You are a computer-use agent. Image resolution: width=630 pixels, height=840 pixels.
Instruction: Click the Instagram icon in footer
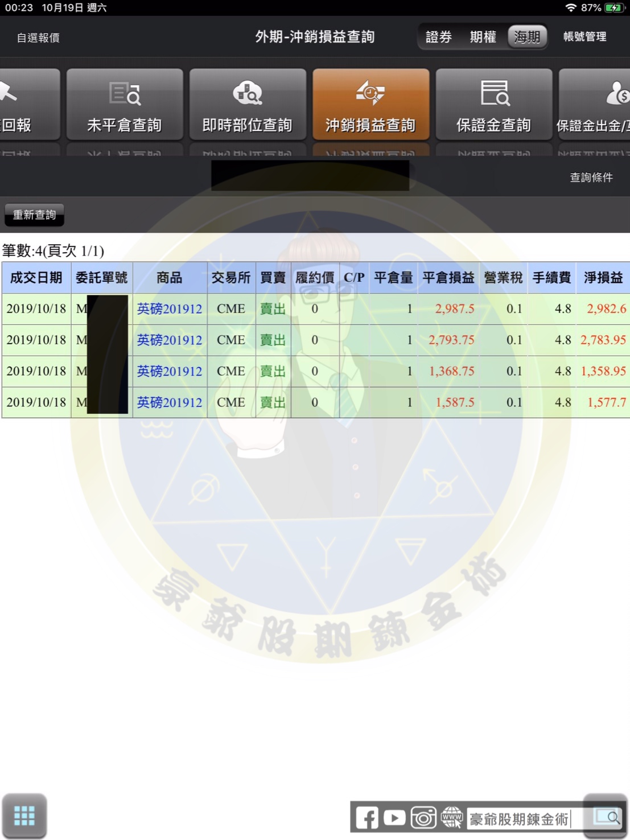click(423, 818)
